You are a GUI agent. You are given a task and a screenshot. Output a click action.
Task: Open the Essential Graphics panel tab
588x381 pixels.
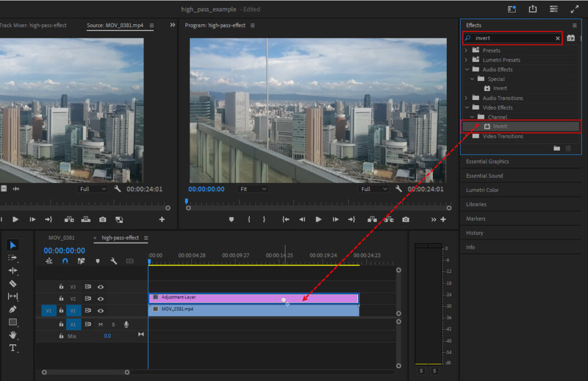pyautogui.click(x=487, y=161)
